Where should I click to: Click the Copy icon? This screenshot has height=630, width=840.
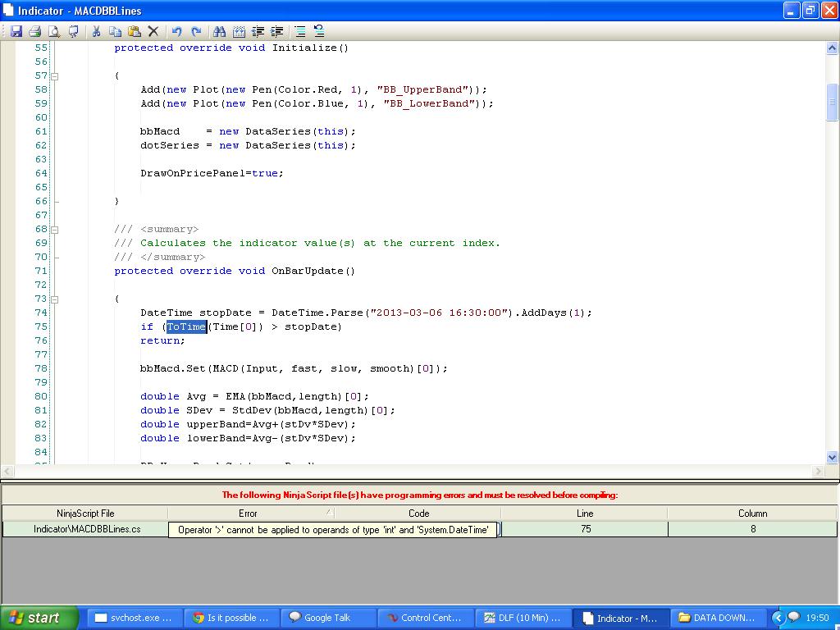point(115,31)
